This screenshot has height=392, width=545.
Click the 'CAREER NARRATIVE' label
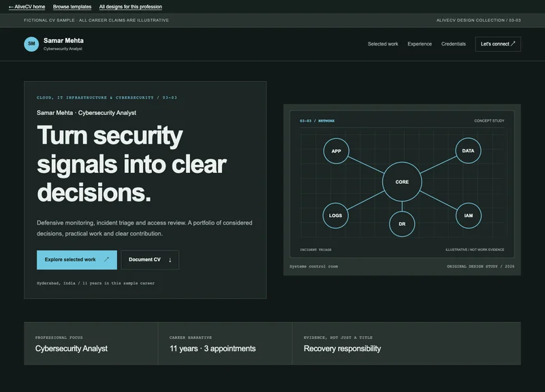[x=191, y=338]
